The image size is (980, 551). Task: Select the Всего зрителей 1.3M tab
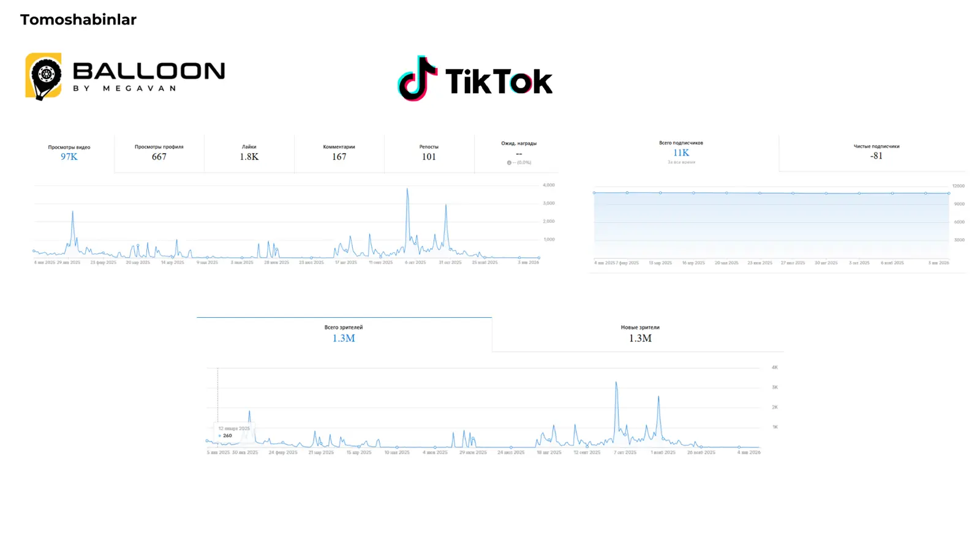344,334
